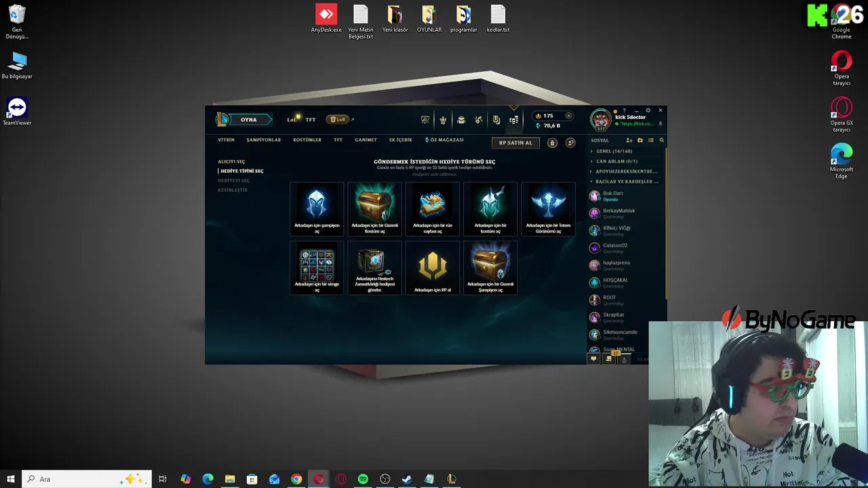The width and height of the screenshot is (868, 488).
Task: Choose the Totem Görünümü gift card
Action: pos(549,209)
